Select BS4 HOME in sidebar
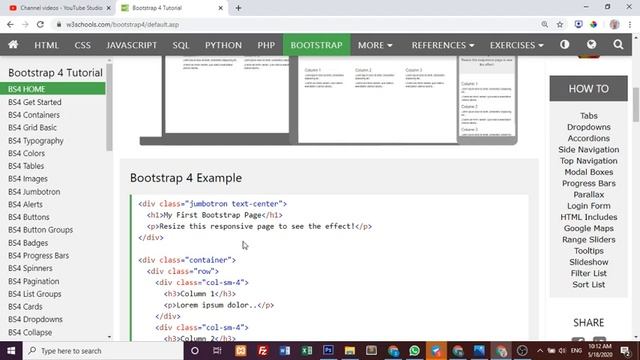The width and height of the screenshot is (640, 360). [x=53, y=89]
